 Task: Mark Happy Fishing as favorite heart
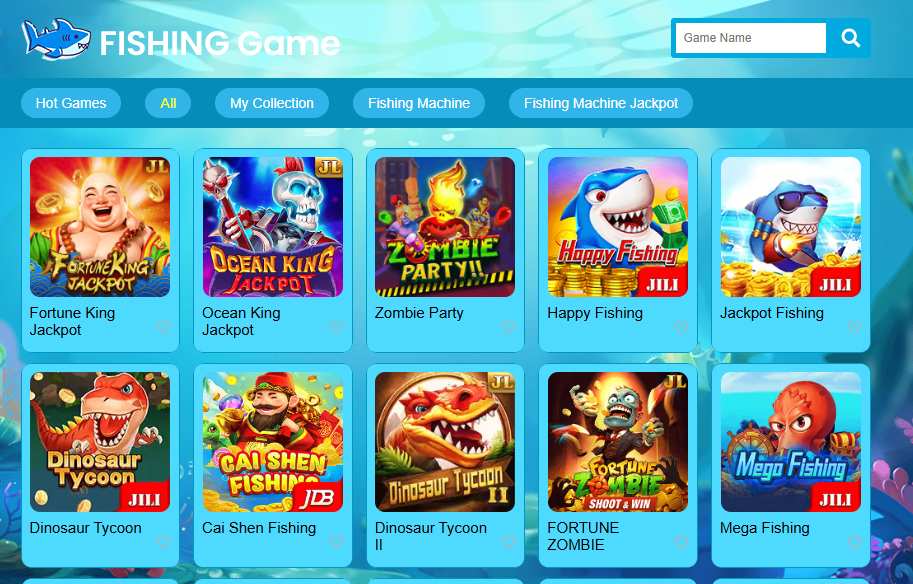coord(681,327)
